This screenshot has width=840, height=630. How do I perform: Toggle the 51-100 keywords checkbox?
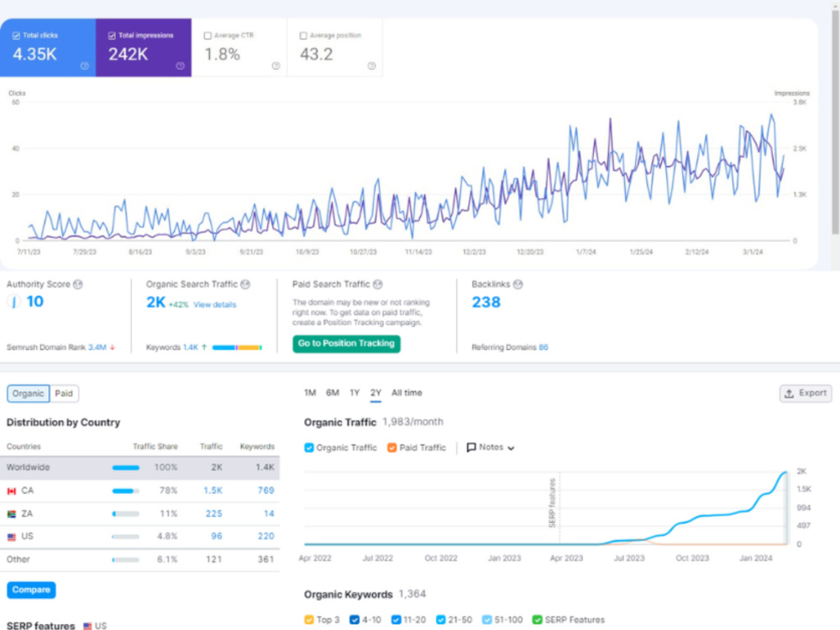tap(486, 620)
